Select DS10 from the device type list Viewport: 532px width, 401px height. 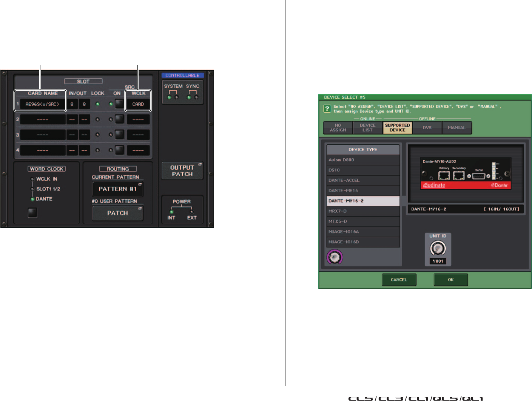click(x=363, y=170)
